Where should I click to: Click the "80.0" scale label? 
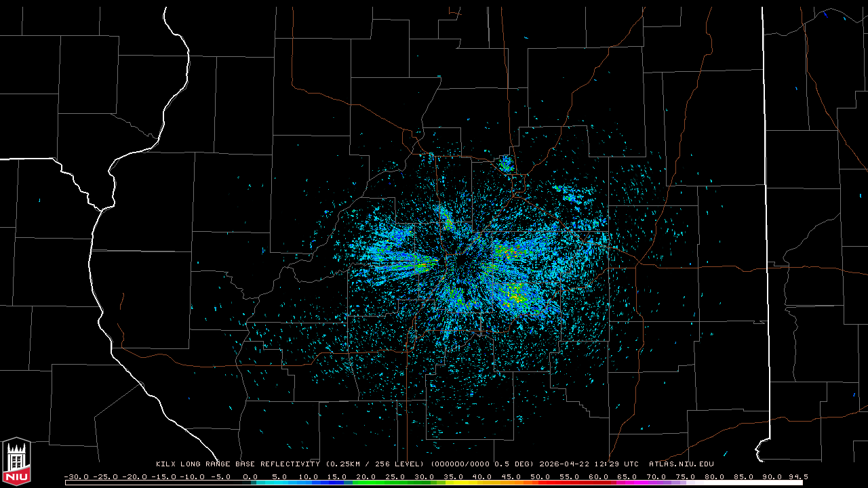(716, 476)
